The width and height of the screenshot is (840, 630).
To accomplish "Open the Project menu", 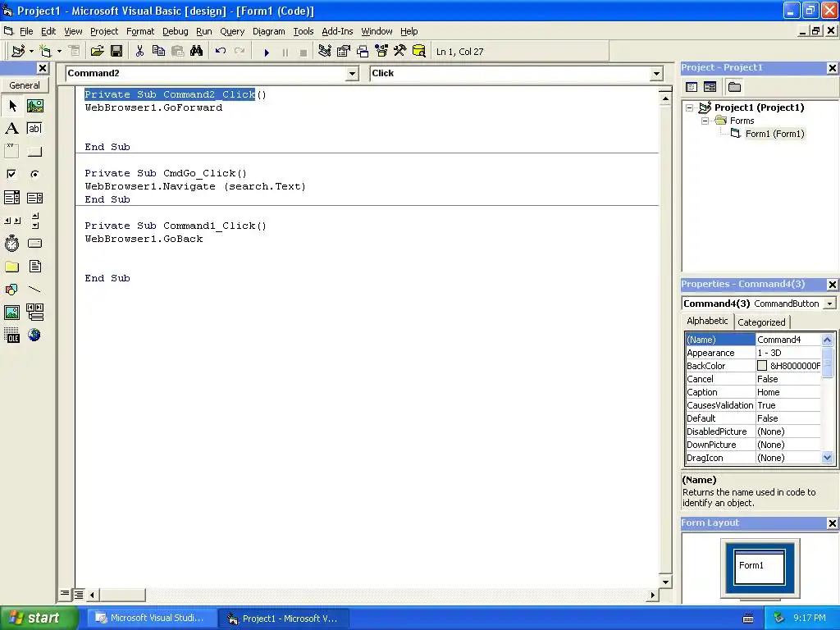I will coord(104,32).
